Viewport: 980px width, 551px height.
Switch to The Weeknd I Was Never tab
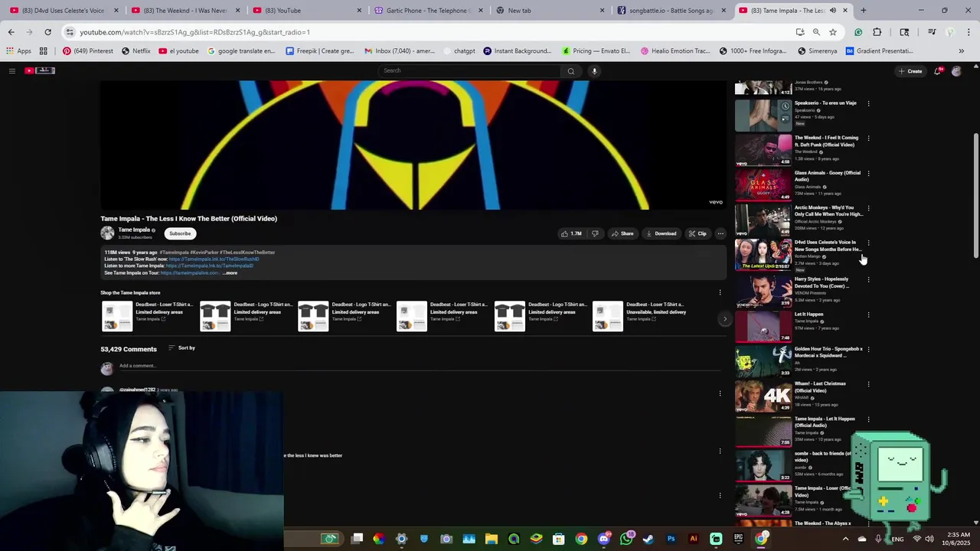tap(184, 10)
